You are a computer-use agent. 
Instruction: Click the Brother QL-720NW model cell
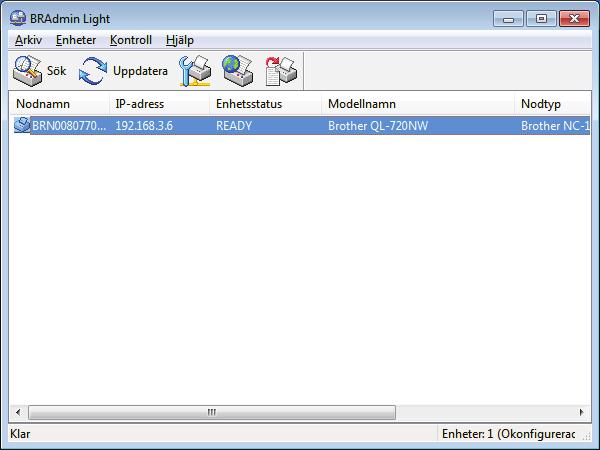(378, 126)
